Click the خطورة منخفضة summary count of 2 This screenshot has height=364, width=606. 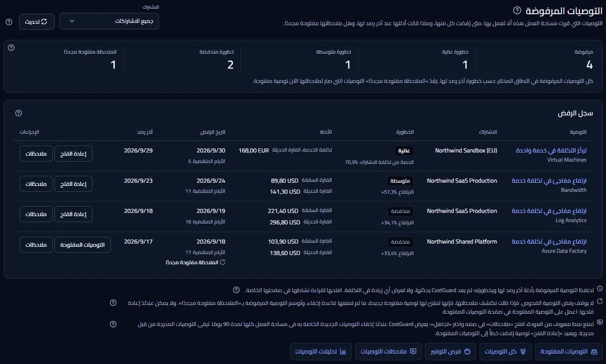point(230,65)
